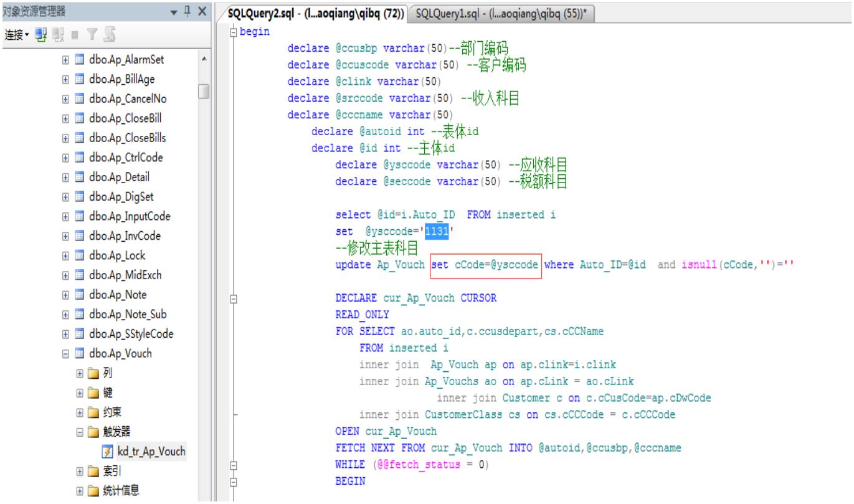Click the dbo.Ap_Vouch table icon

coord(79,353)
